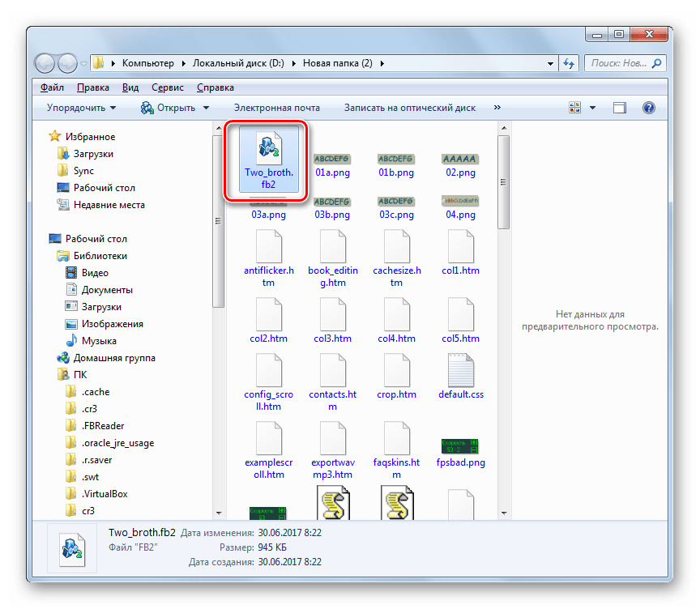The height and width of the screenshot is (609, 700).
Task: Click the change view icon
Action: (576, 108)
